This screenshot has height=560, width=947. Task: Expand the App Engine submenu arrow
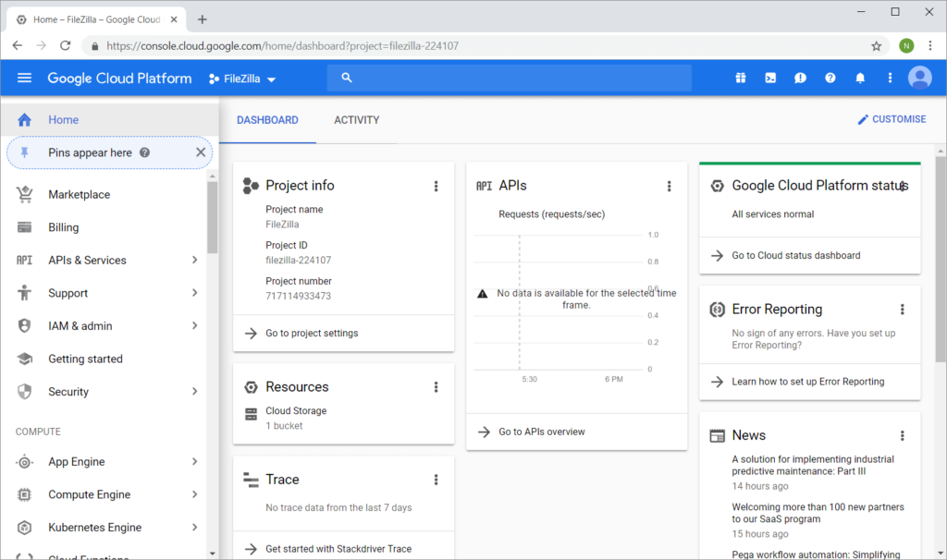coord(194,462)
